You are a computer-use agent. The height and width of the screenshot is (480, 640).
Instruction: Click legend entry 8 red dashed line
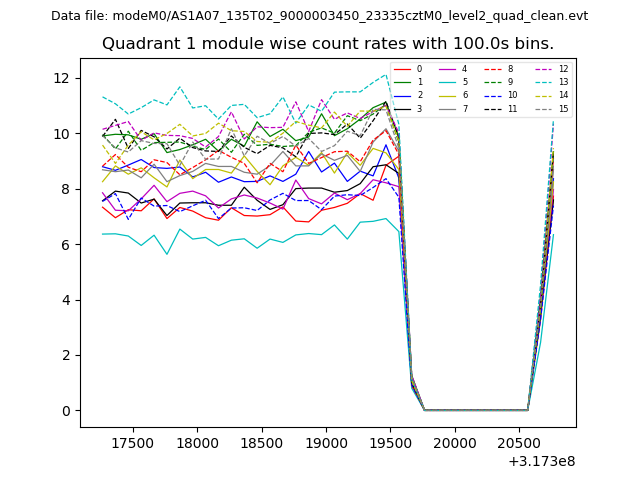[498, 69]
